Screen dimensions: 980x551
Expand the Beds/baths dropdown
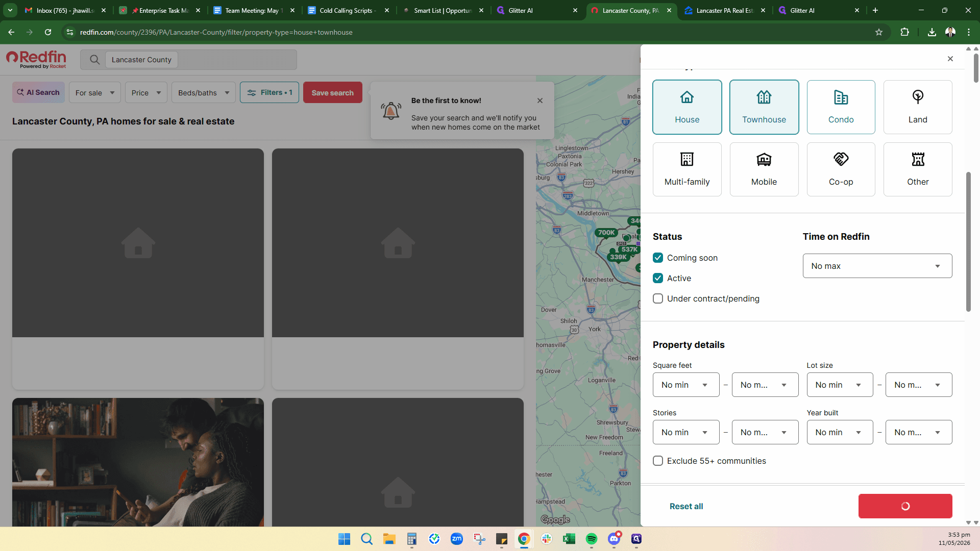(x=204, y=92)
